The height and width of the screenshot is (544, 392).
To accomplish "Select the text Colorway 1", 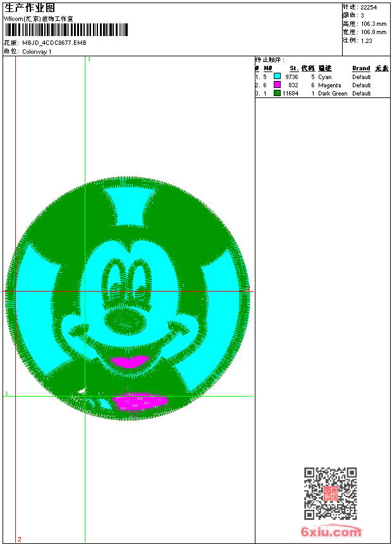I will click(x=37, y=52).
